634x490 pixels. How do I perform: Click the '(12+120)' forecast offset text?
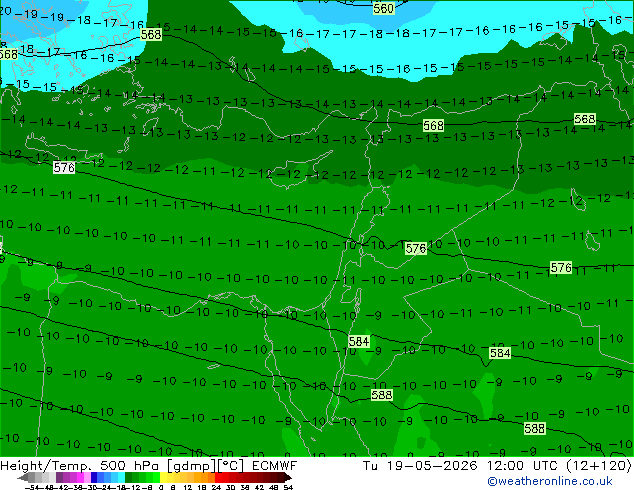click(x=598, y=466)
